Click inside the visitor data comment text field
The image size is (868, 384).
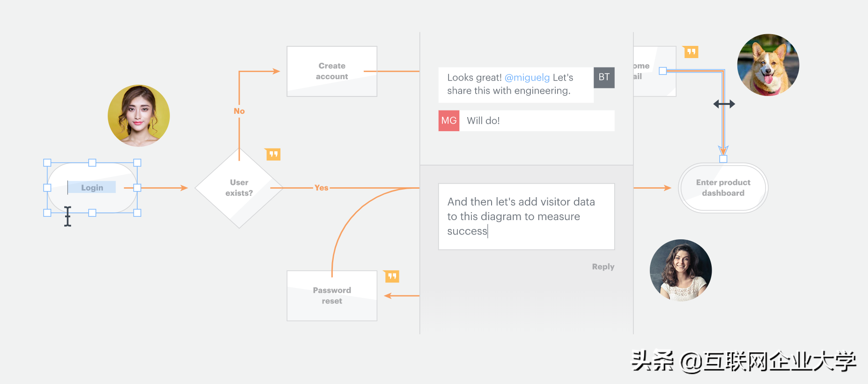(526, 216)
